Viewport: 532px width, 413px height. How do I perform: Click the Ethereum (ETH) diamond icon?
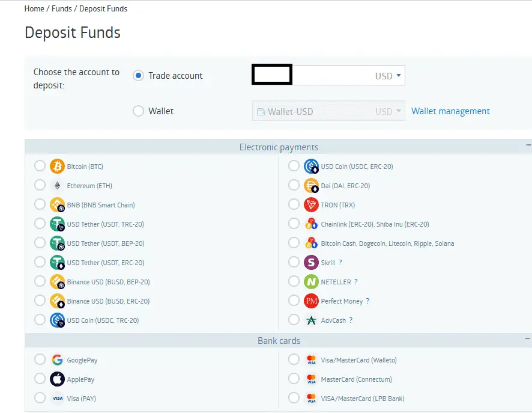[x=57, y=185]
